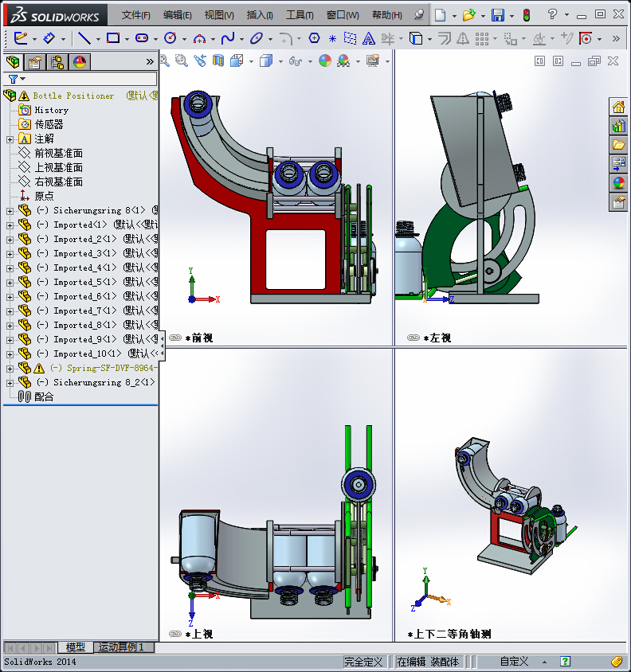
Task: Click the filter input field in tree
Action: pos(92,79)
